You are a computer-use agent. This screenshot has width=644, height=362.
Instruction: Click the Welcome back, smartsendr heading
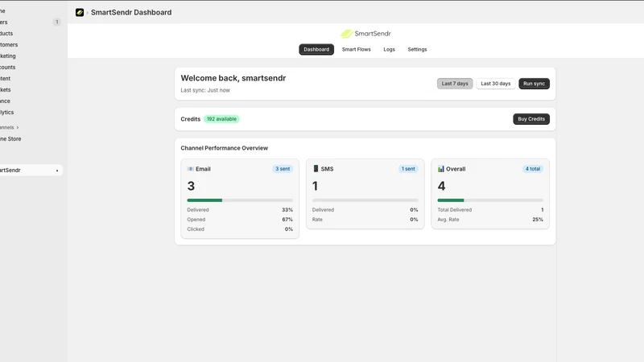pos(233,78)
